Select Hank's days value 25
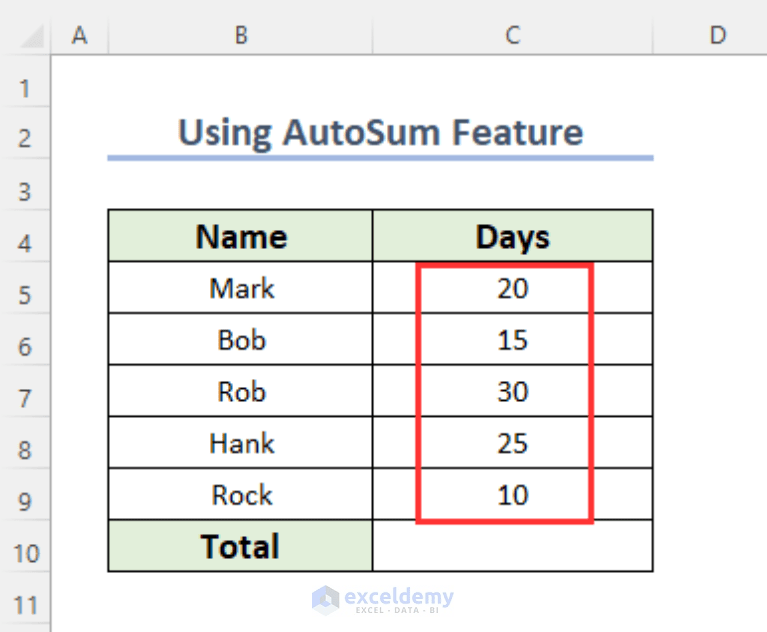Image resolution: width=767 pixels, height=632 pixels. click(x=513, y=443)
